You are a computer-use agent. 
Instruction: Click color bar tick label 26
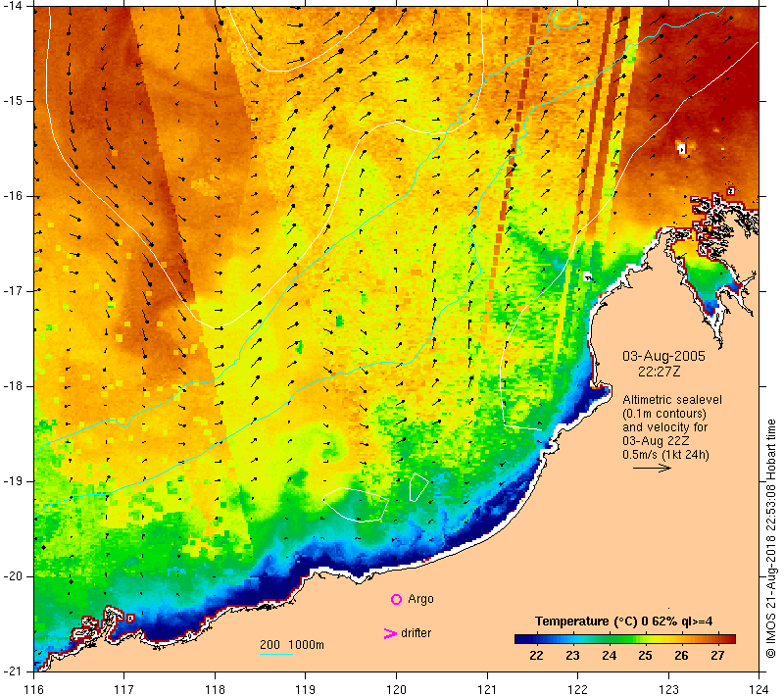point(681,656)
